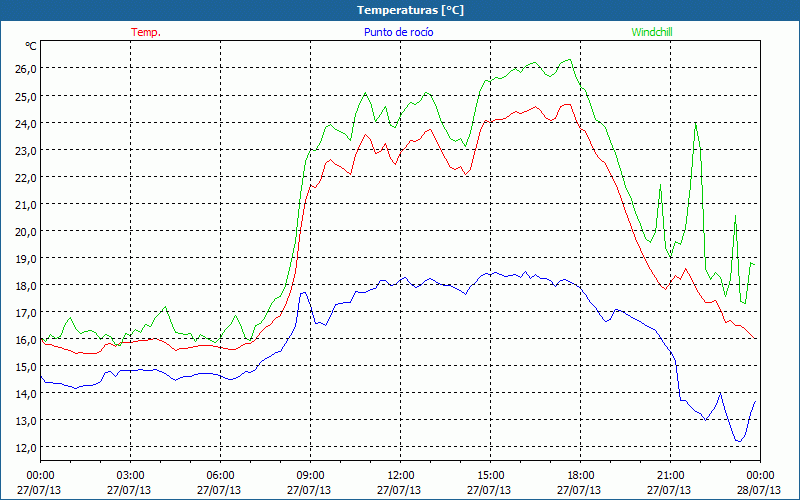Screen dimensions: 800x500
Task: Click the 21:00 time axis label
Action: 670,476
